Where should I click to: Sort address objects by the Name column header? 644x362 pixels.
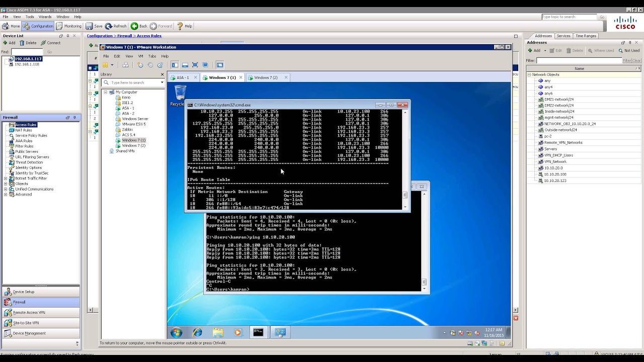(x=579, y=68)
